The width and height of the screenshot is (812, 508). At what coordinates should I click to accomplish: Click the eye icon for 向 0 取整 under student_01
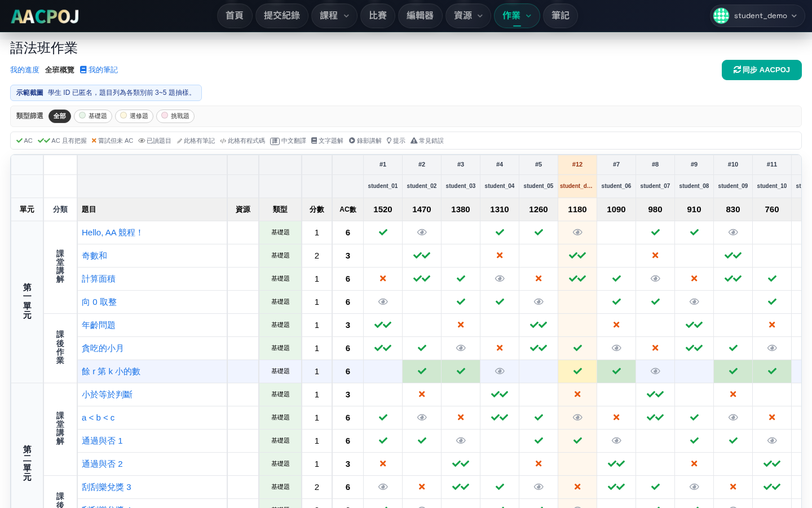pos(383,301)
